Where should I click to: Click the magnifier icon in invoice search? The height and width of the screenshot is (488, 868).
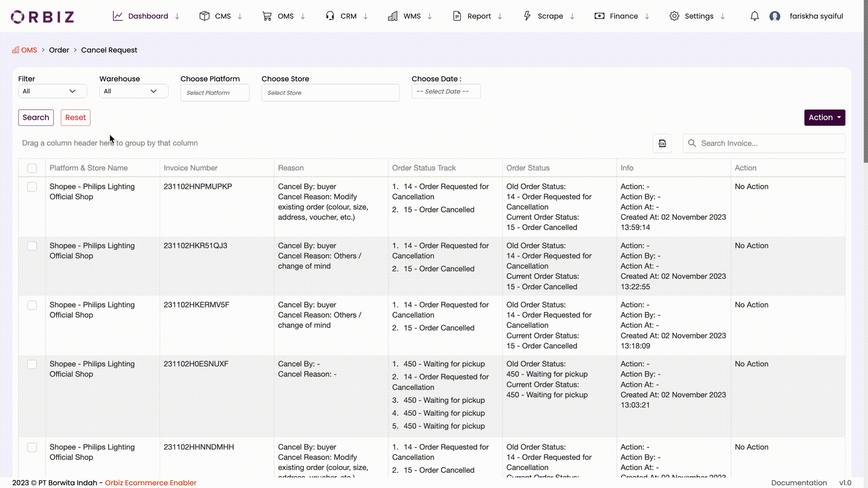pos(692,143)
